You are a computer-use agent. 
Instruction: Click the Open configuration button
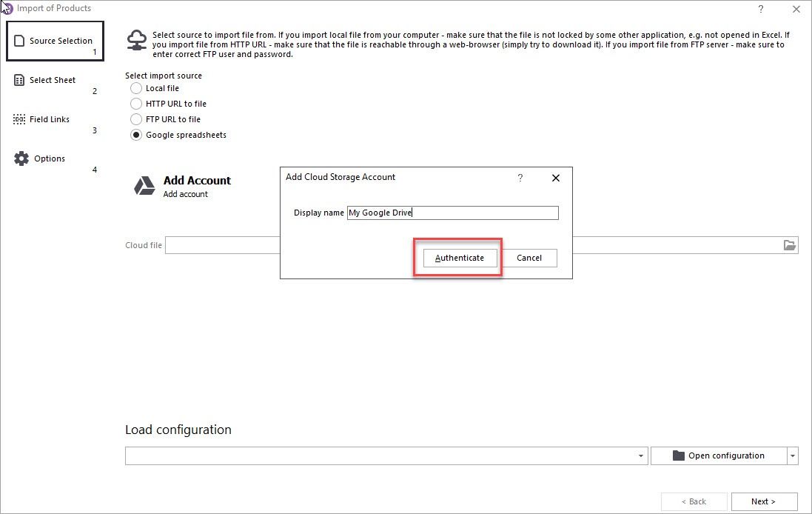point(718,456)
